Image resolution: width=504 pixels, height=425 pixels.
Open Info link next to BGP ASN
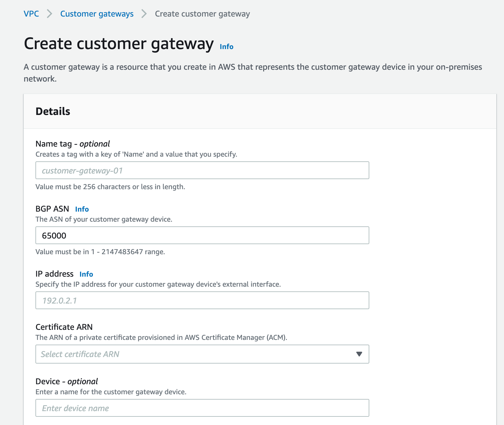click(82, 209)
